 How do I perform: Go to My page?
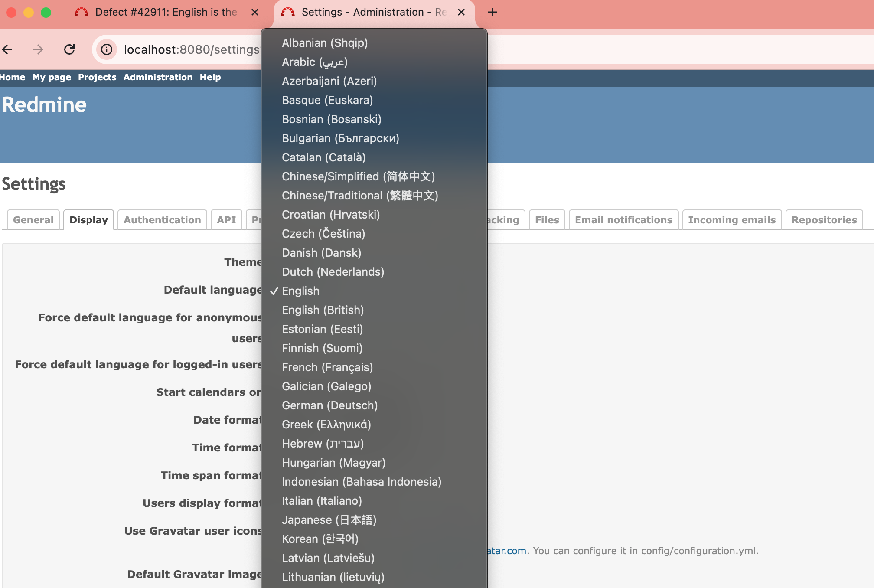(52, 77)
